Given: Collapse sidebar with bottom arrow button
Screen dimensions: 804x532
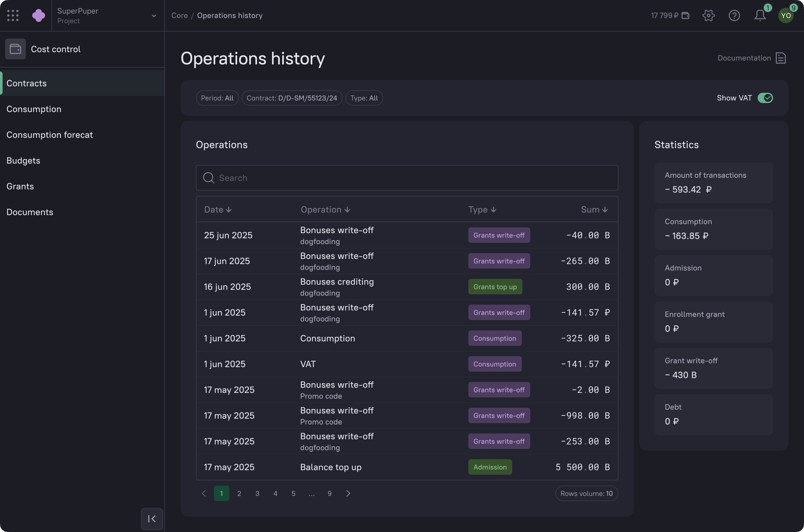Looking at the screenshot, I should pos(152,519).
